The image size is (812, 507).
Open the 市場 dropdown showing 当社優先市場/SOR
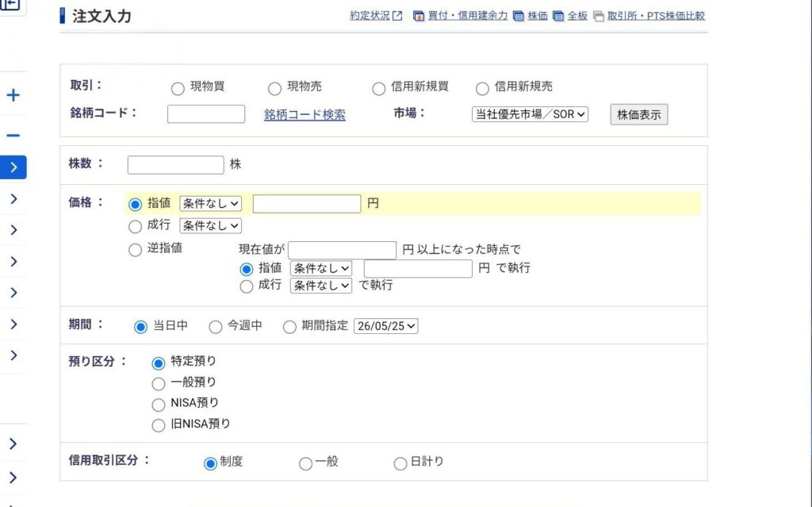530,114
